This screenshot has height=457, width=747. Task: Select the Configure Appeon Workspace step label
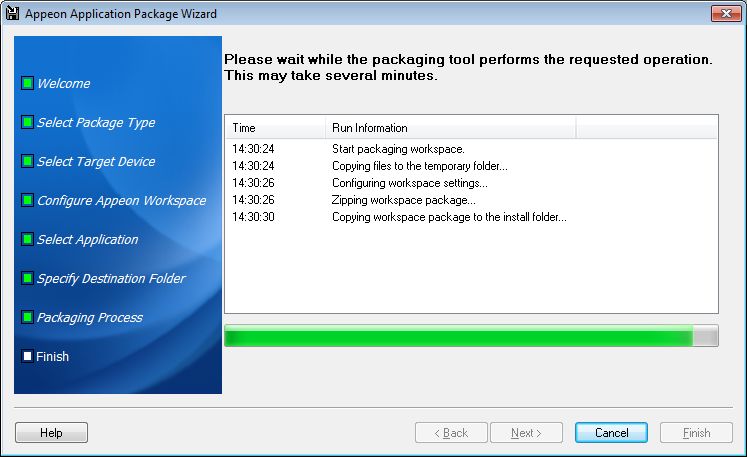121,201
